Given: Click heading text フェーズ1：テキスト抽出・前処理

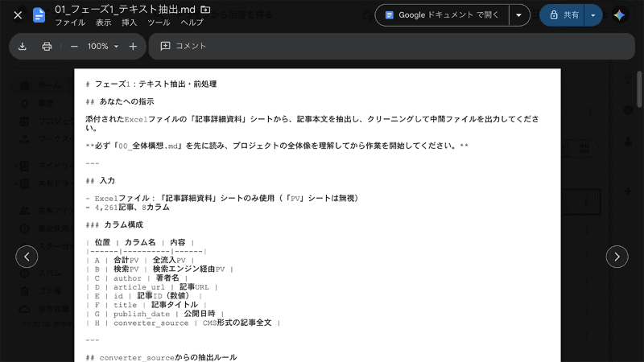Looking at the screenshot, I should (155, 84).
